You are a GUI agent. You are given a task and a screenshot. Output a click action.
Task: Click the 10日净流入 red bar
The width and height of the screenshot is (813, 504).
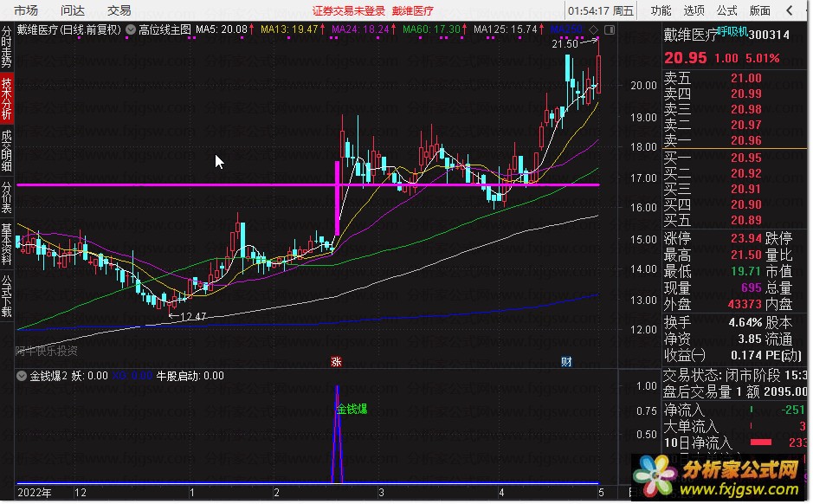761,443
